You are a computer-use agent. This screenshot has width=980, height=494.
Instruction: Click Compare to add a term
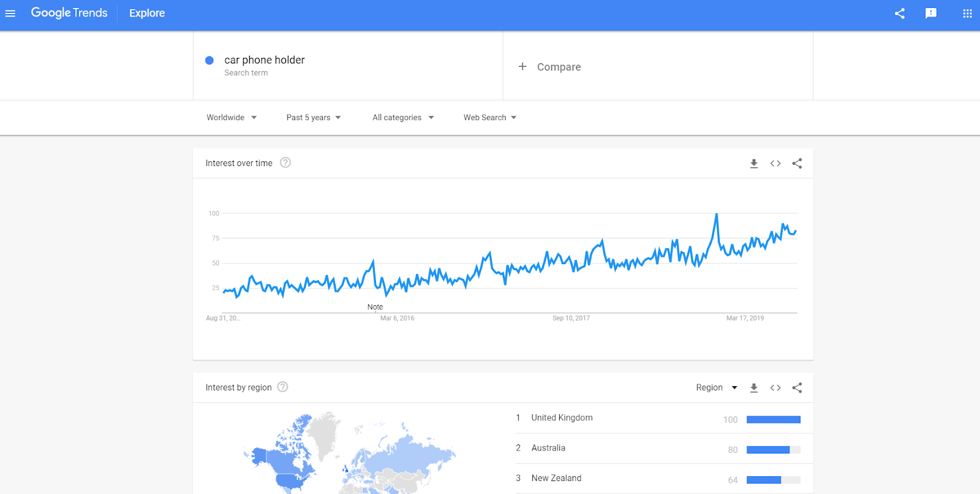[549, 67]
